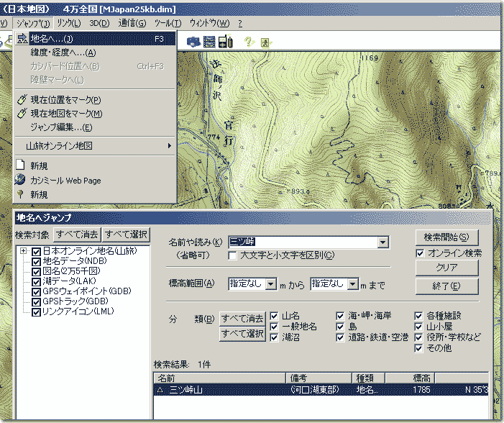The height and width of the screenshot is (423, 504).
Task: Choose 現在地図をマーク with pen icon
Action: (65, 113)
